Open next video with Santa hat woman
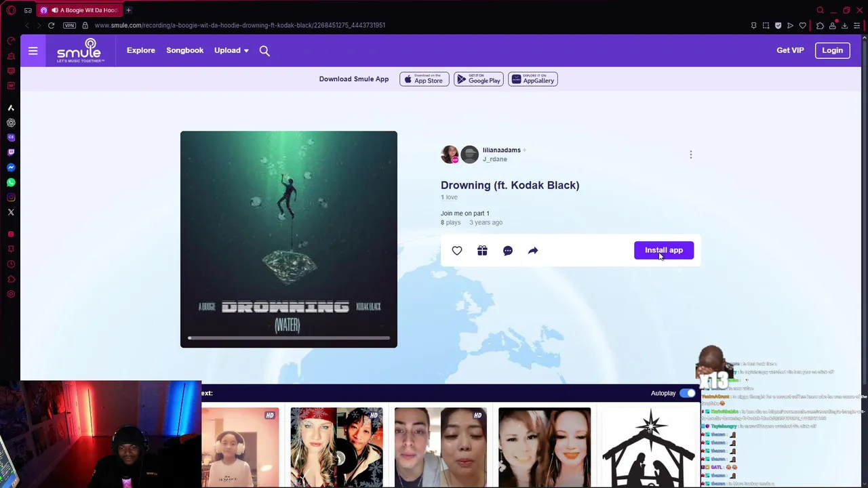868x488 pixels. [336, 447]
